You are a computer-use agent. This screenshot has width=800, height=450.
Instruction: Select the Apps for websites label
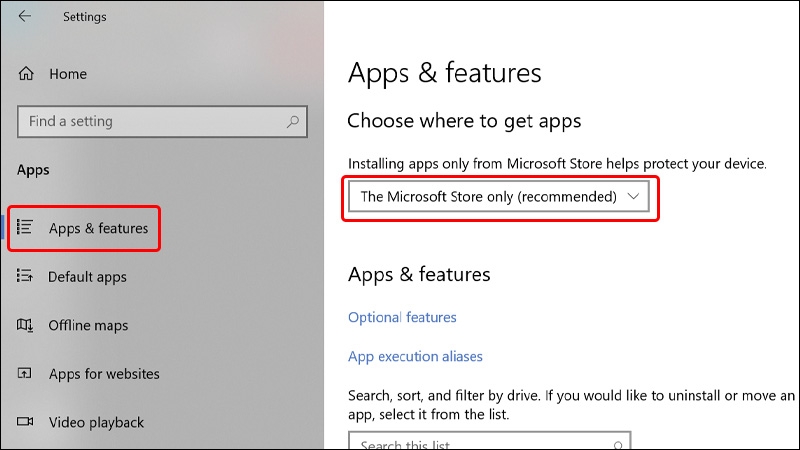pos(104,374)
